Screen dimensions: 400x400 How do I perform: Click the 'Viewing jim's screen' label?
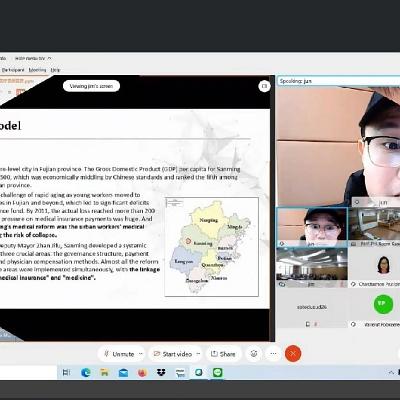click(91, 86)
